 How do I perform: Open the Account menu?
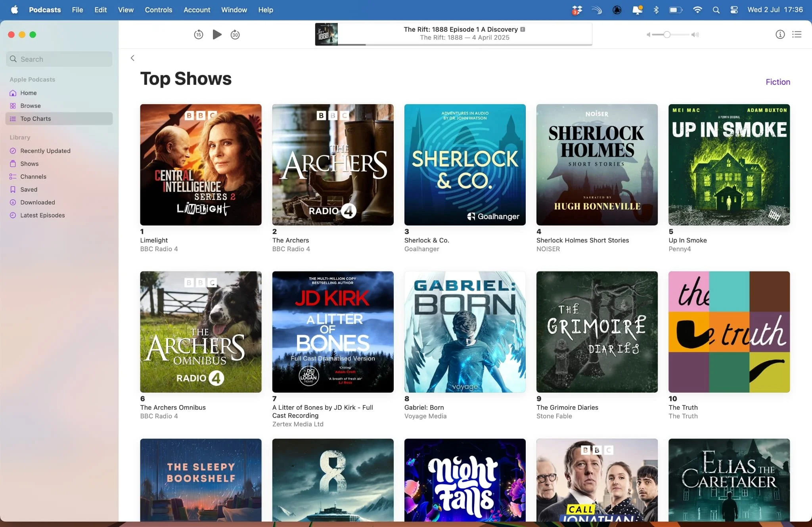(x=197, y=10)
